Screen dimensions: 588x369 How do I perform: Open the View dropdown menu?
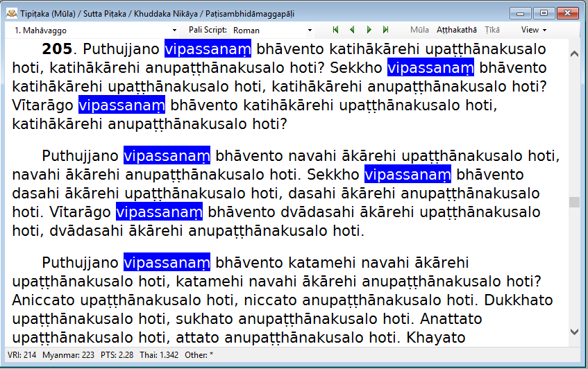pos(534,30)
